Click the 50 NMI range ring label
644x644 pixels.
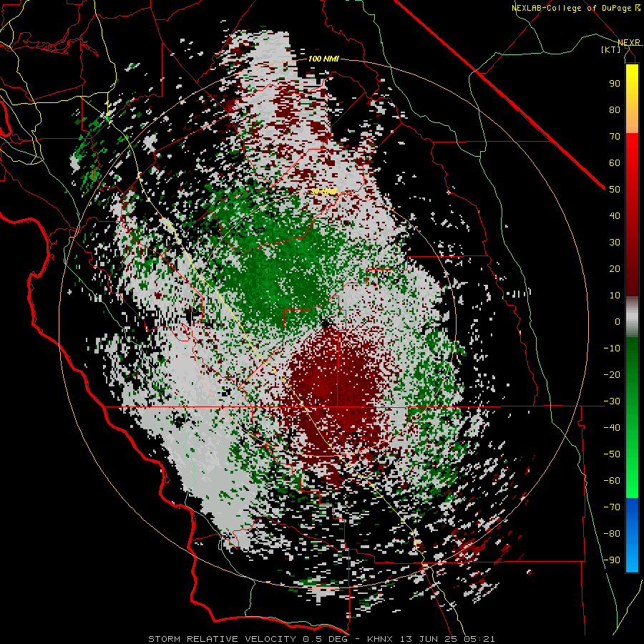coord(323,191)
